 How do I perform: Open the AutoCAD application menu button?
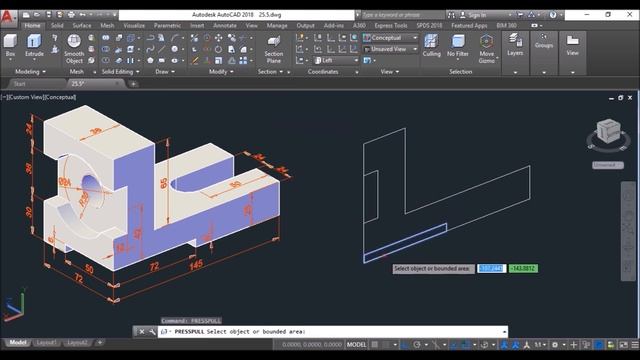coord(8,18)
